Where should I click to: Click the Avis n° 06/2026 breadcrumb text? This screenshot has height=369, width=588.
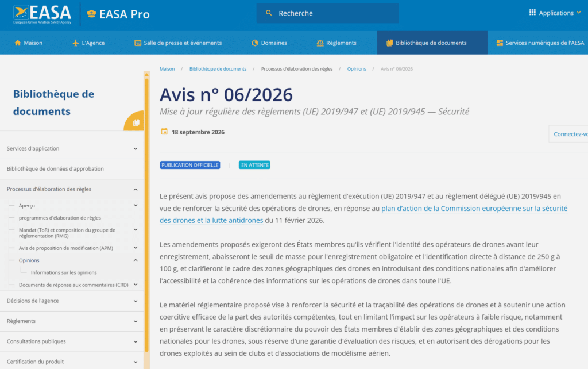click(397, 69)
